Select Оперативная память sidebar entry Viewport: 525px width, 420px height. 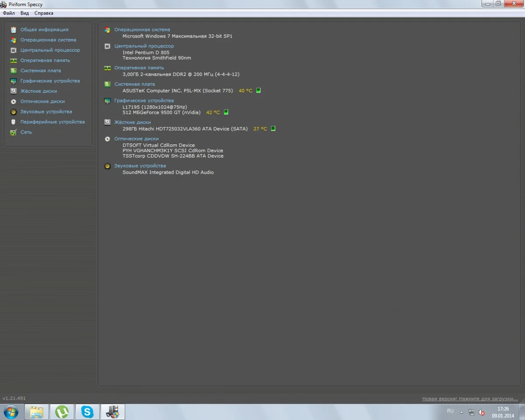(45, 60)
